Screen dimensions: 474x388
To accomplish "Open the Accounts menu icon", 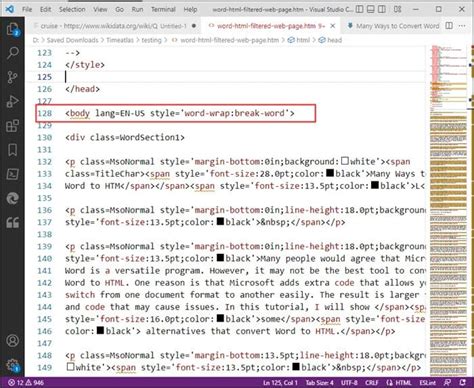I will pos(13,341).
